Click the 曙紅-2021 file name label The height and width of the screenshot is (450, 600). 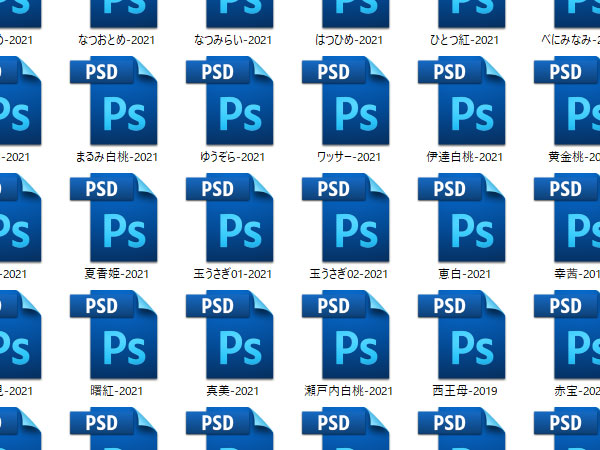(x=116, y=391)
